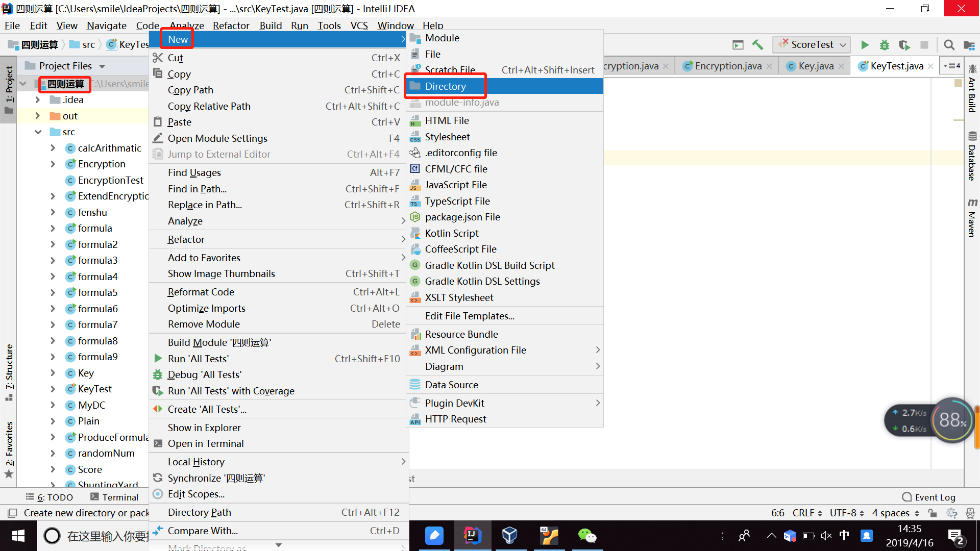Screen dimensions: 980x551
Task: Click the Build hammer icon
Action: 757,45
